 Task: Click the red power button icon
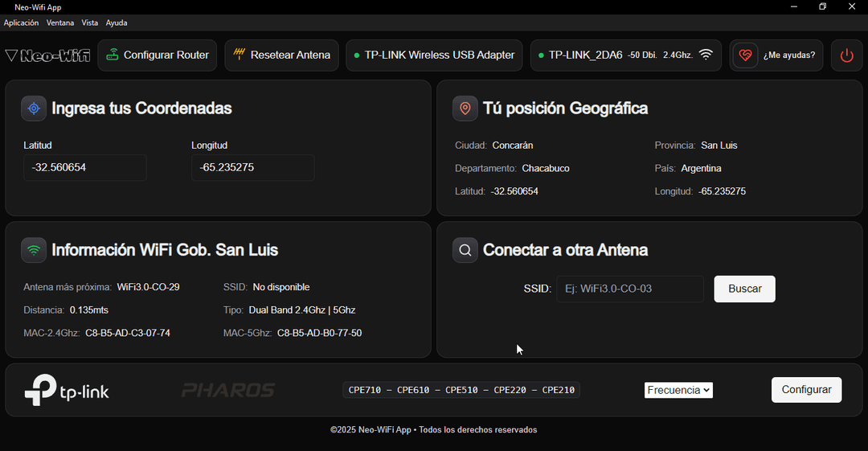[846, 55]
